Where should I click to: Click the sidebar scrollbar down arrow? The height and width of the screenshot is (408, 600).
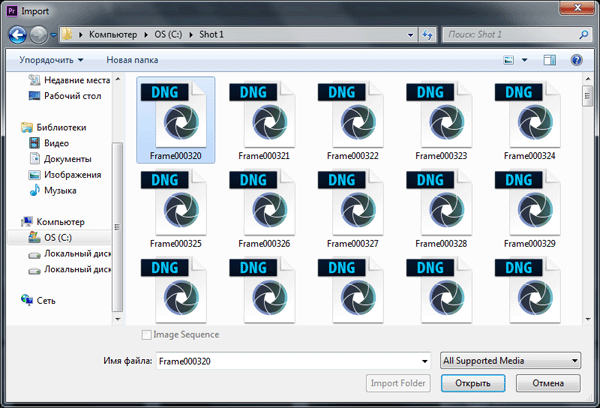(x=118, y=318)
